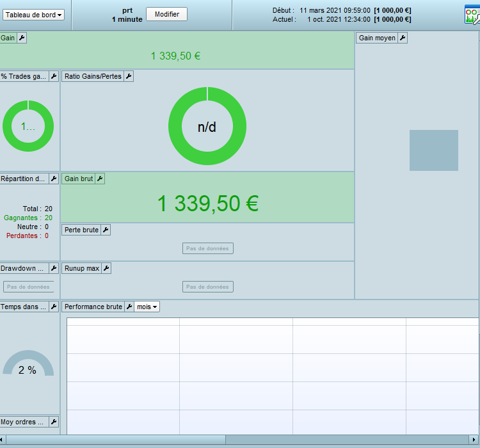Viewport: 480px width, 448px height.
Task: Click the prt 1 minute label
Action: point(127,15)
